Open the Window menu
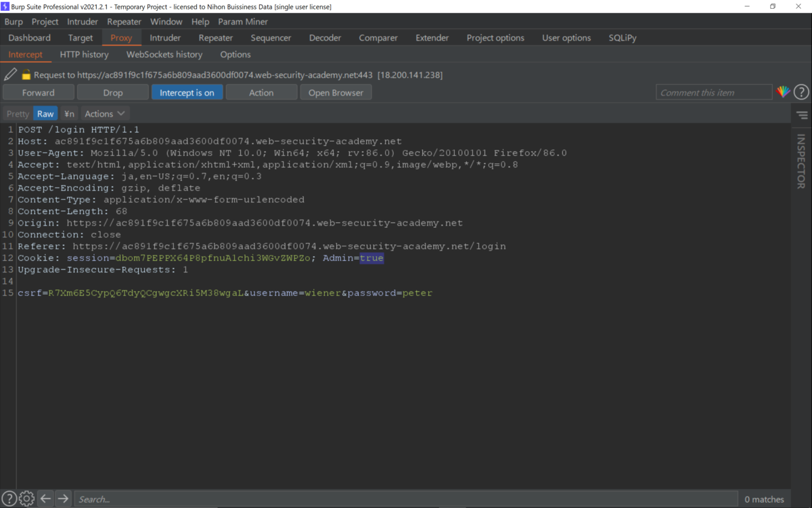The height and width of the screenshot is (508, 812). (x=166, y=22)
